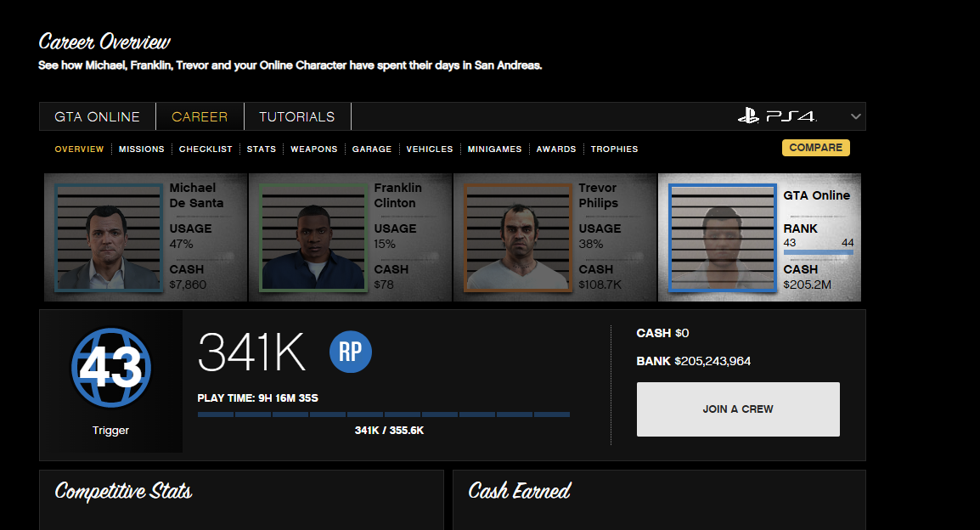Open the CHECKLIST section
Image resolution: width=980 pixels, height=530 pixels.
click(206, 149)
